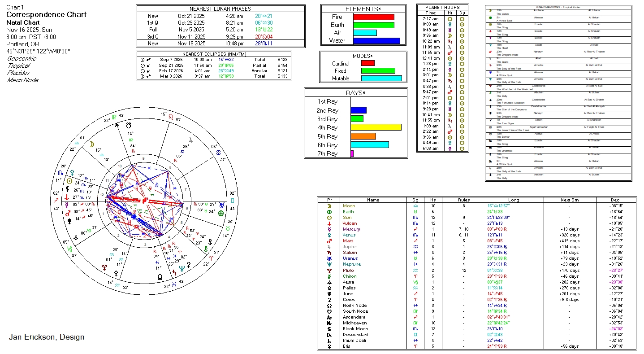Select the yellow 4th Ray bar

coord(376,128)
